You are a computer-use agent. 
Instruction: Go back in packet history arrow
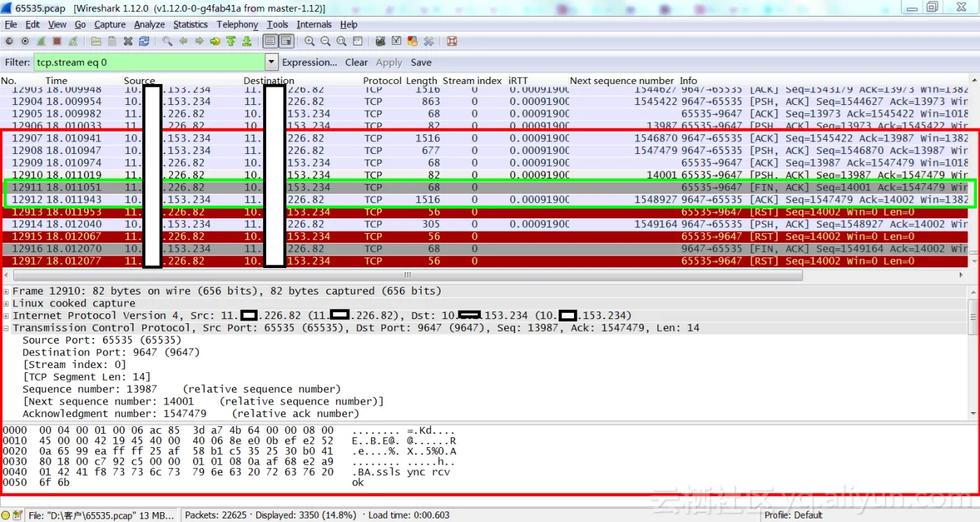[x=183, y=41]
